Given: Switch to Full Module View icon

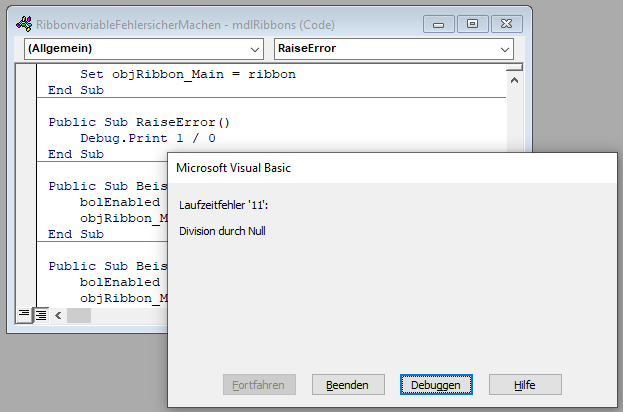Looking at the screenshot, I should click(x=41, y=315).
